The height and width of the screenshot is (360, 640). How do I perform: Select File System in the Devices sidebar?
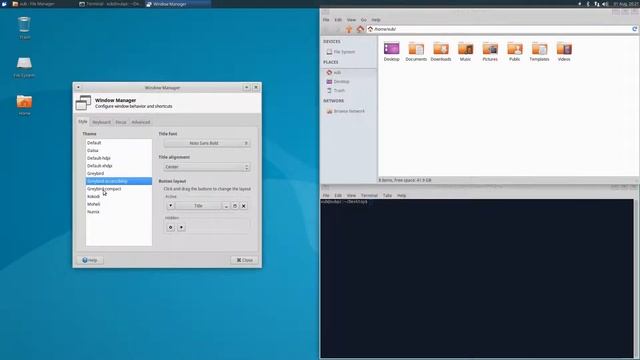coord(349,52)
